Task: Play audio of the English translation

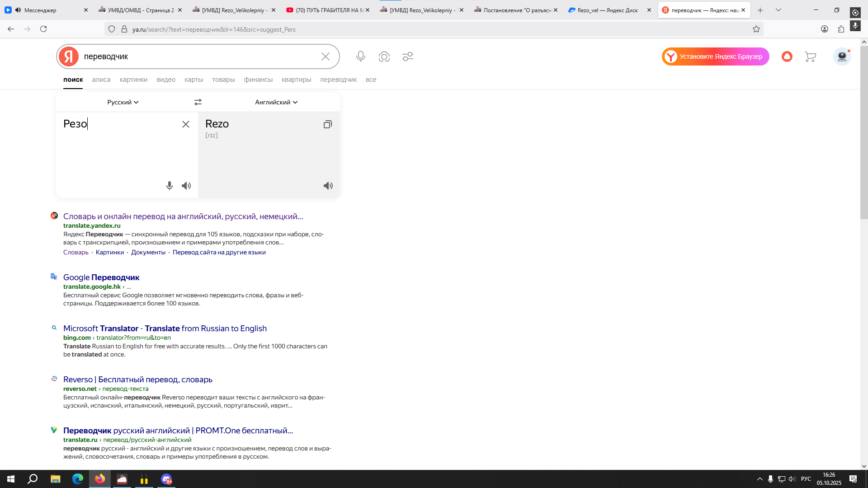Action: [x=328, y=186]
